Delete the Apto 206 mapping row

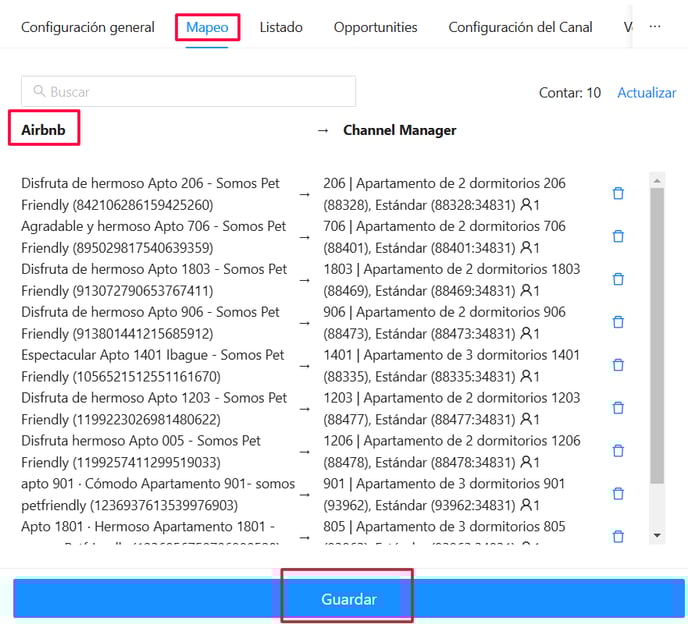click(x=617, y=193)
